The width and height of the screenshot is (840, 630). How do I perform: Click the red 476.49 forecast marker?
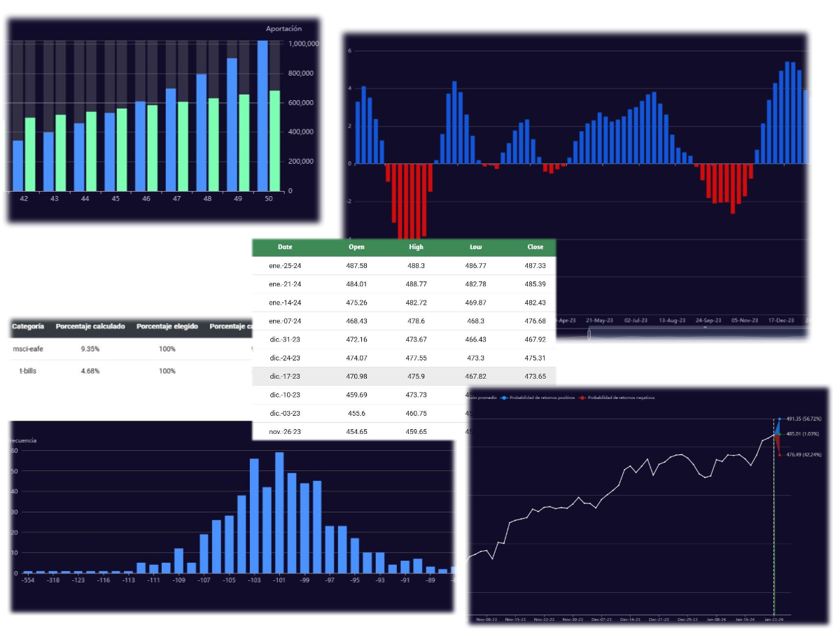pyautogui.click(x=779, y=455)
